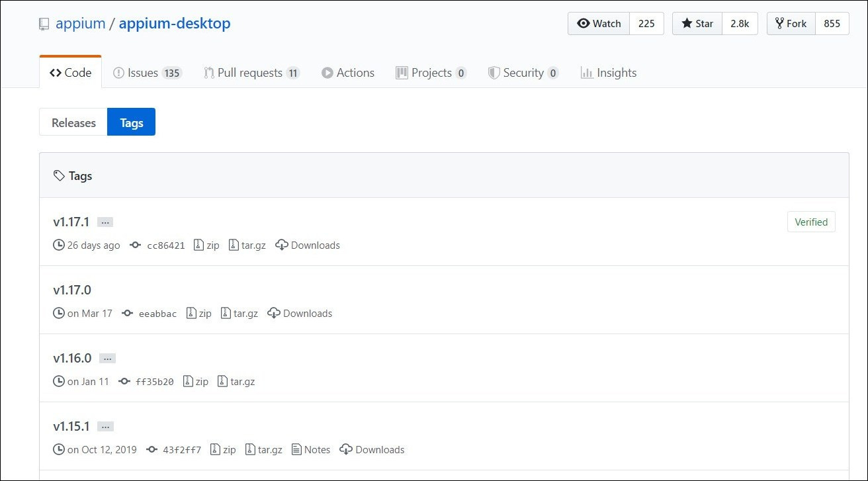Open the appium-desktop repository link

(175, 23)
